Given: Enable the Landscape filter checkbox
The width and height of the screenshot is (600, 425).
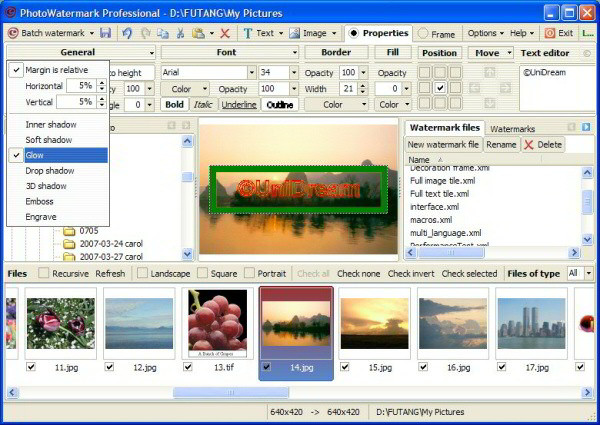Looking at the screenshot, I should pyautogui.click(x=142, y=273).
